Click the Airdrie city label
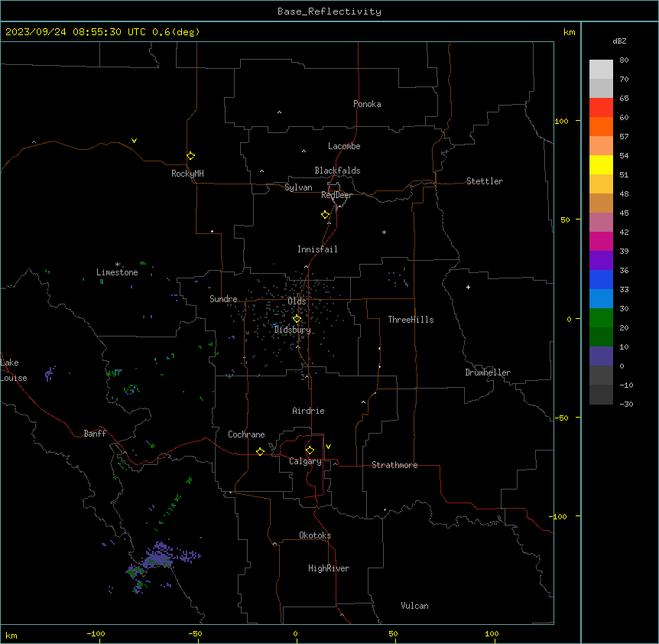The height and width of the screenshot is (644, 659). coord(309,411)
